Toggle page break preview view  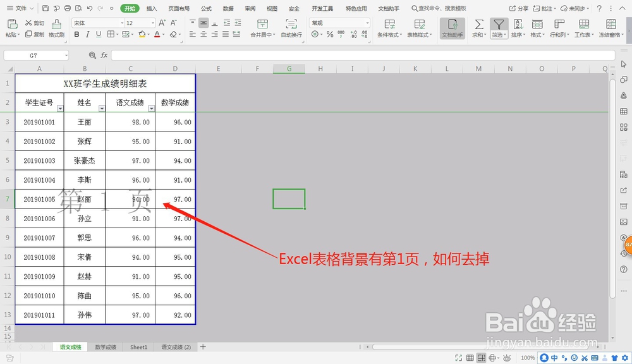coord(481,358)
